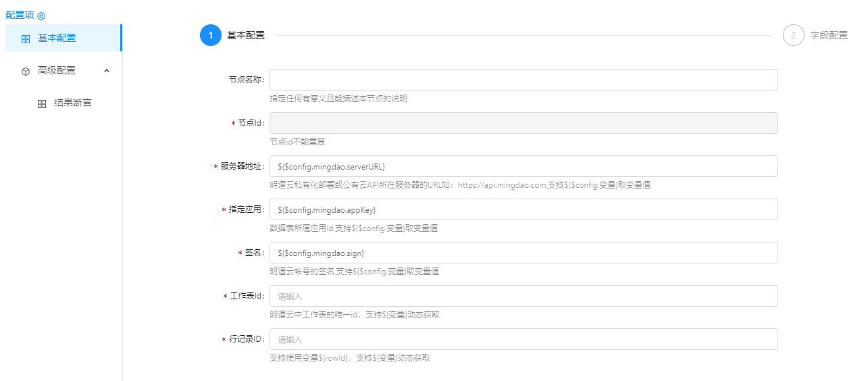The image size is (868, 381).
Task: Click the 指定应用 field containing appKey
Action: [523, 209]
